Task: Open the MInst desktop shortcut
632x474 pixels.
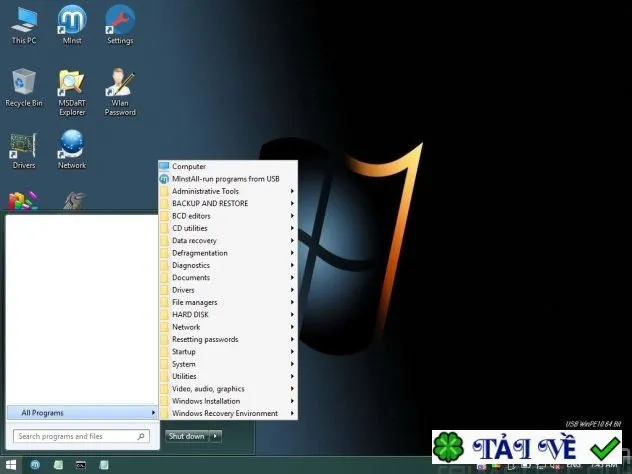Action: pos(72,25)
